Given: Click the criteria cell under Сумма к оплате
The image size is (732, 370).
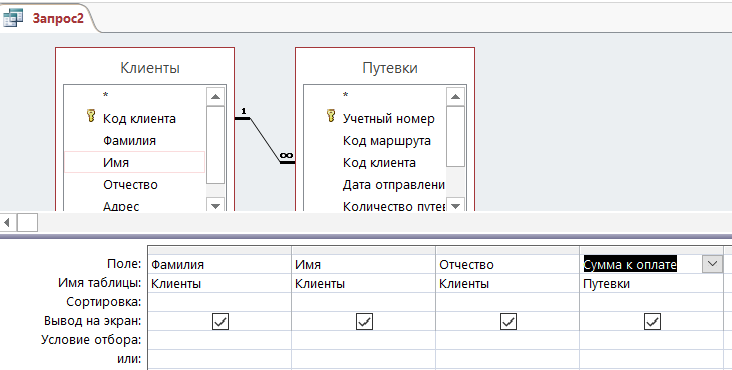Looking at the screenshot, I should click(x=652, y=340).
